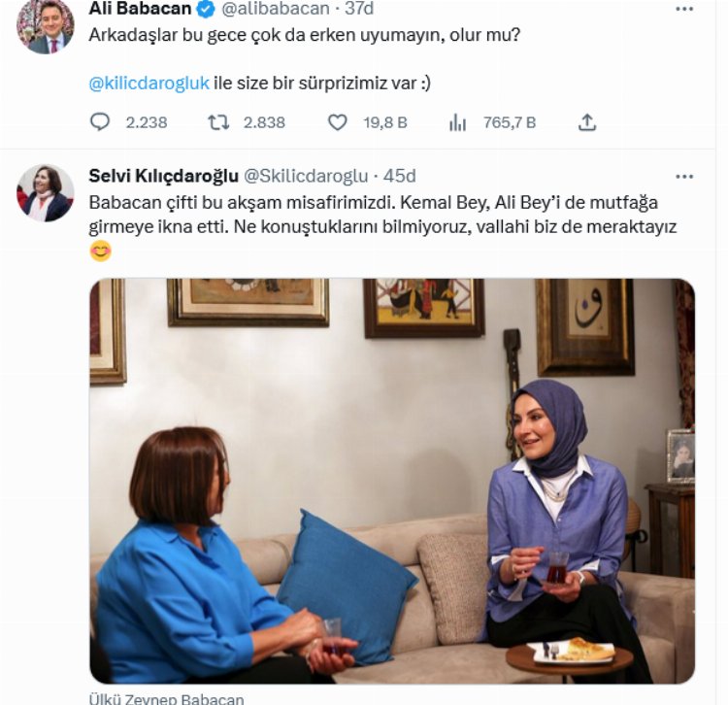Open the 45d timestamp of the tweet
This screenshot has height=705, width=728.
399,176
